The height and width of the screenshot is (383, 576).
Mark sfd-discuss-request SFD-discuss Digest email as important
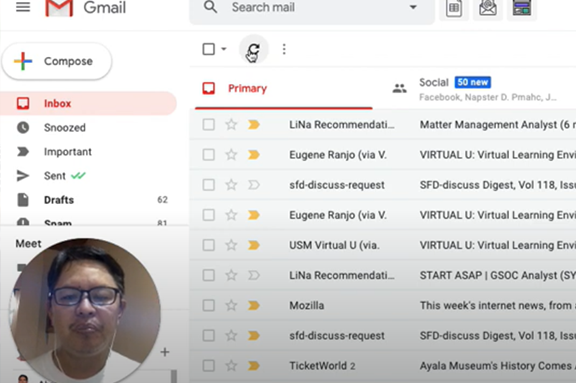(253, 185)
